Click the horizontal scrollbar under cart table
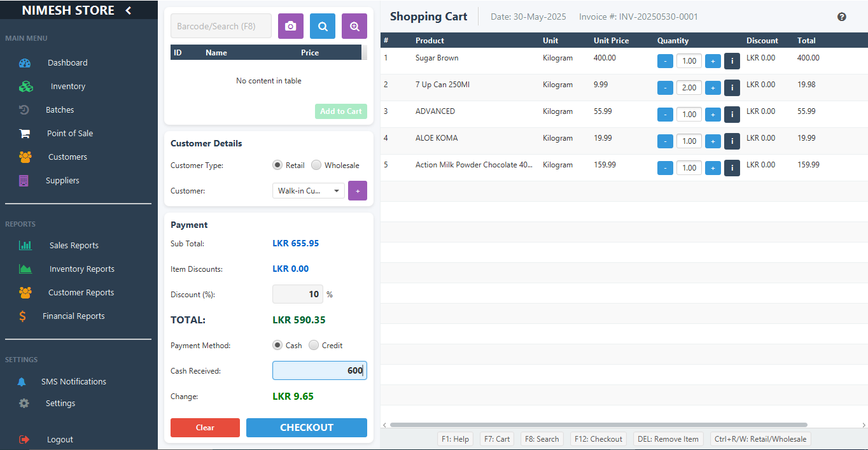Image resolution: width=868 pixels, height=450 pixels. click(x=598, y=425)
